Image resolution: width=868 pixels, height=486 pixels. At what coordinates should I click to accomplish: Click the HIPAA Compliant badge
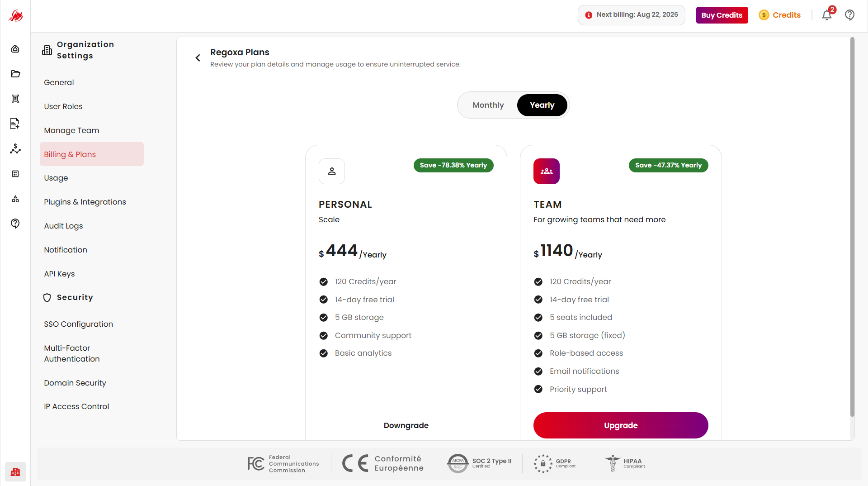pyautogui.click(x=625, y=463)
